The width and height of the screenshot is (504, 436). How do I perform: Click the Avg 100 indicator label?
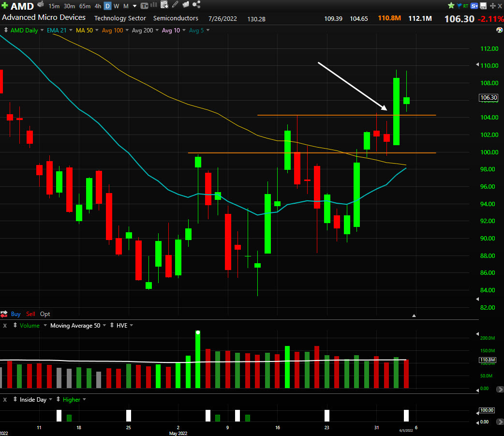(x=113, y=30)
